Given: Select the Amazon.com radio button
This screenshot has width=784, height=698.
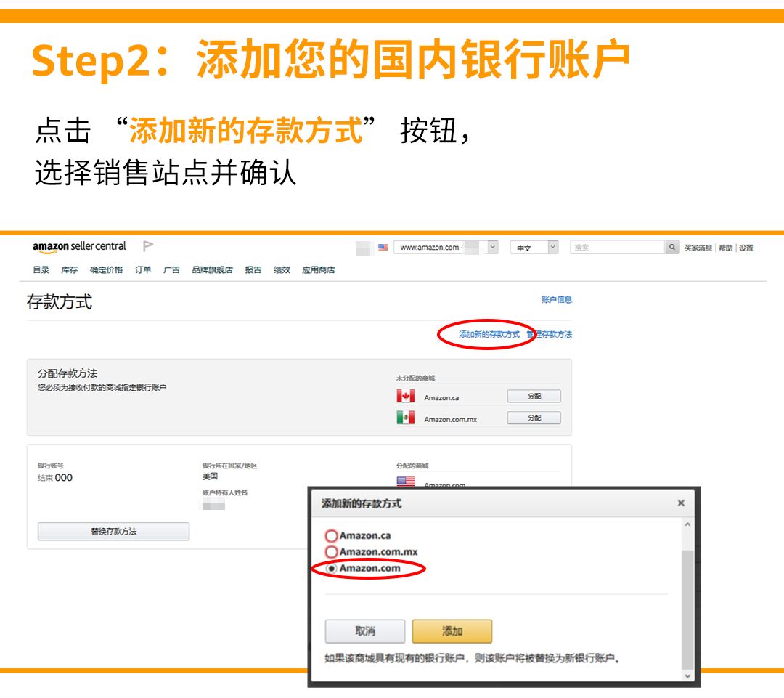Looking at the screenshot, I should pyautogui.click(x=331, y=569).
